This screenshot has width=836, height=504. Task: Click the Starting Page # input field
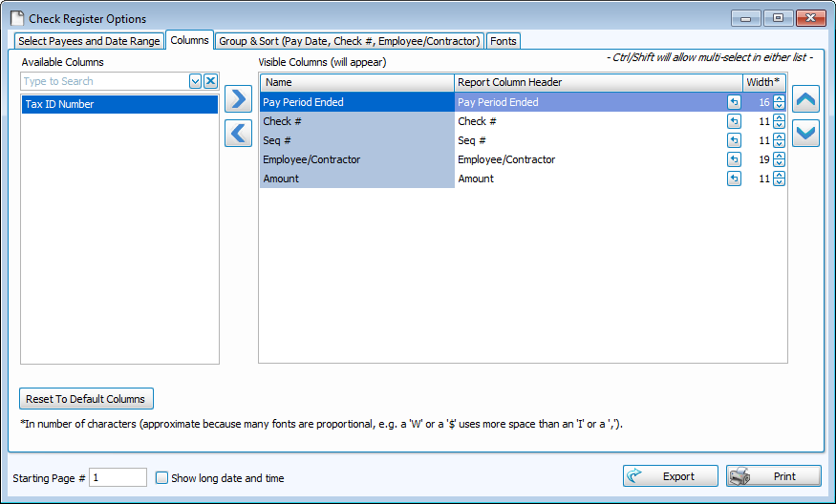point(118,477)
